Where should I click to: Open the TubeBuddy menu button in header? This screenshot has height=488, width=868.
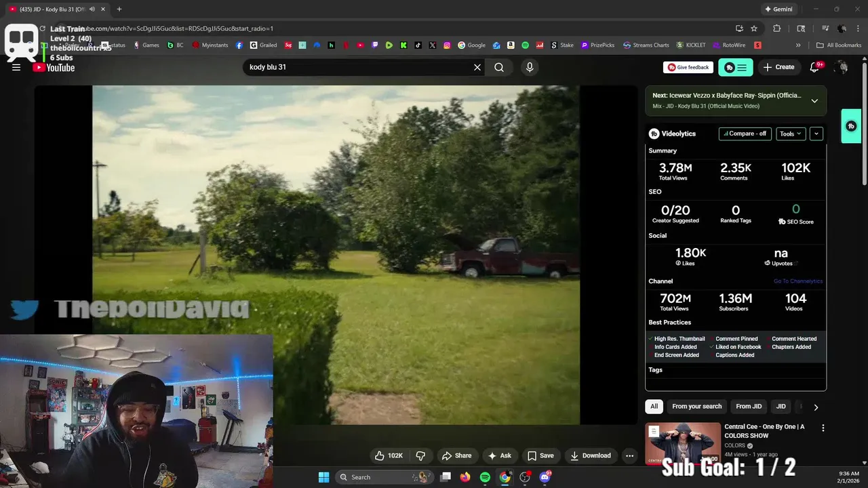(736, 67)
